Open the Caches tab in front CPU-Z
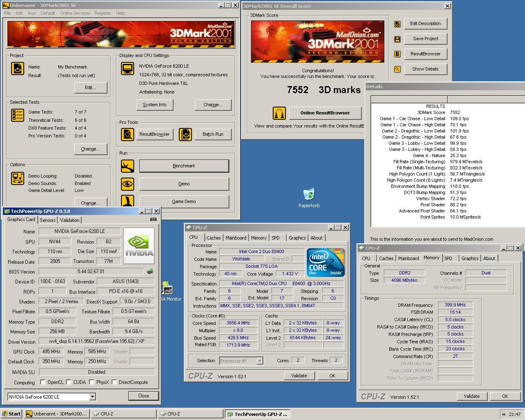This screenshot has width=525, height=420. [x=214, y=238]
